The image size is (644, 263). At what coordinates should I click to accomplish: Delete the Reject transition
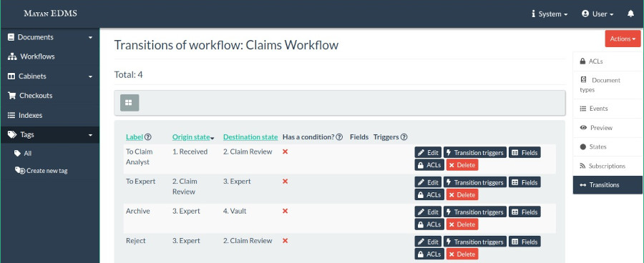click(462, 254)
